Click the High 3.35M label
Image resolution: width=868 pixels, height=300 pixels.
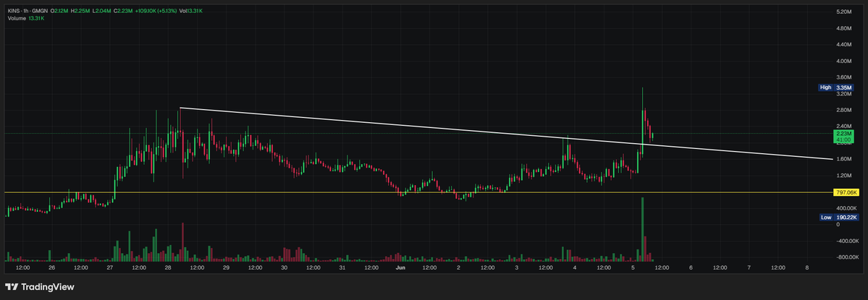point(837,87)
